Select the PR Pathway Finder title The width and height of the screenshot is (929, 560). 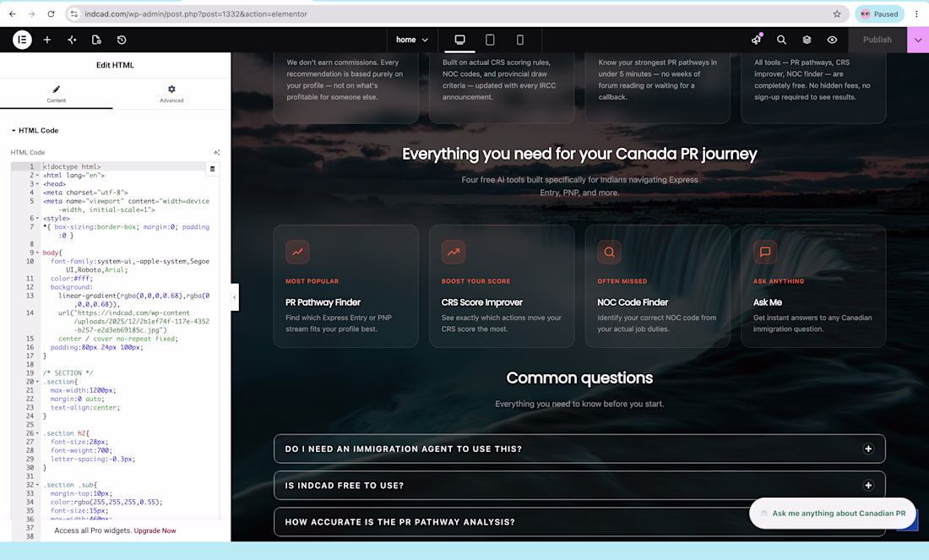click(x=323, y=302)
